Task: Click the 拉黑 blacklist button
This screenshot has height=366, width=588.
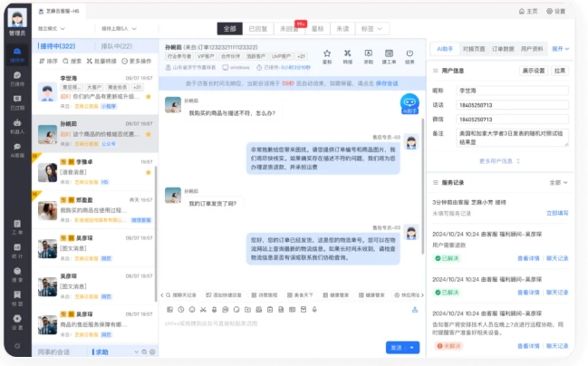Action: pos(560,71)
